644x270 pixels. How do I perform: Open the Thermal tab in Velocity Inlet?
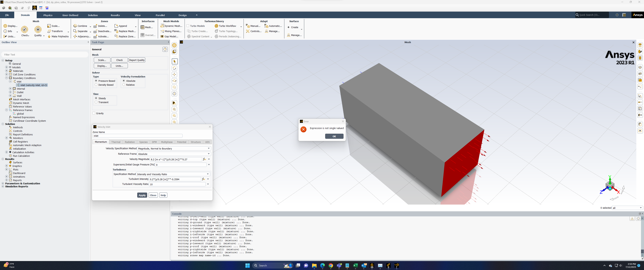tap(116, 142)
